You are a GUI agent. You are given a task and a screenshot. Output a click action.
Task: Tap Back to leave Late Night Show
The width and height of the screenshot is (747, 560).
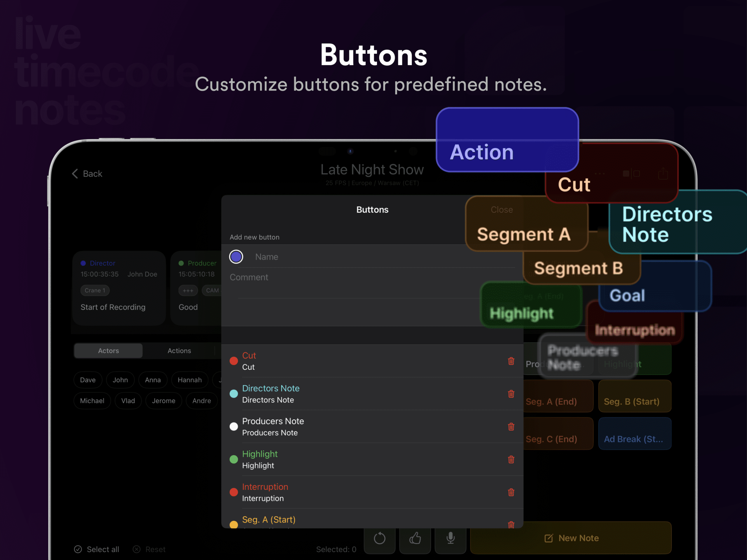coord(87,174)
